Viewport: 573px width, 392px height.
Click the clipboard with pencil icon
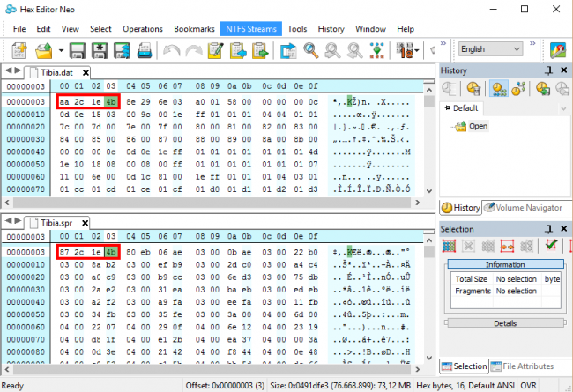[x=216, y=50]
